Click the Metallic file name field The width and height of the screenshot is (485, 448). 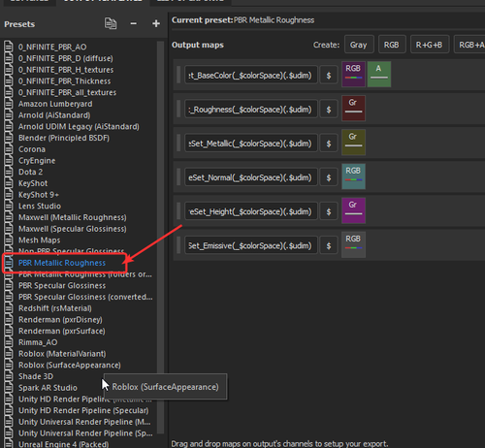pyautogui.click(x=250, y=144)
